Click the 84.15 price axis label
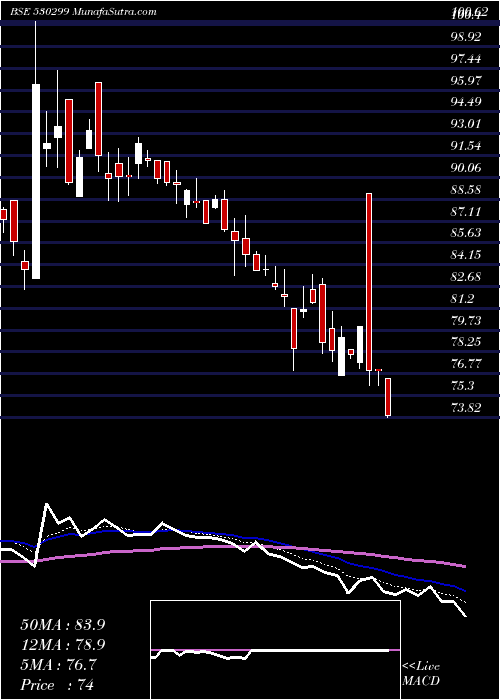500x700 pixels. point(466,255)
